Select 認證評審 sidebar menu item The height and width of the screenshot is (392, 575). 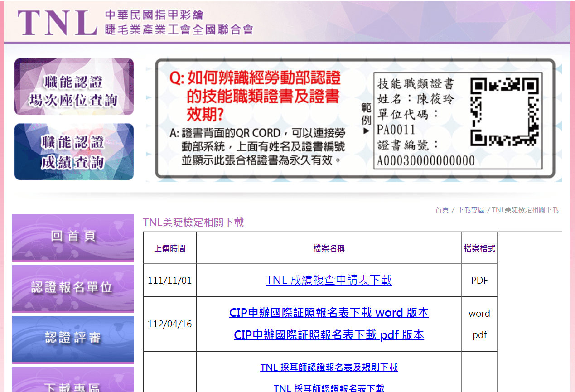pyautogui.click(x=73, y=339)
